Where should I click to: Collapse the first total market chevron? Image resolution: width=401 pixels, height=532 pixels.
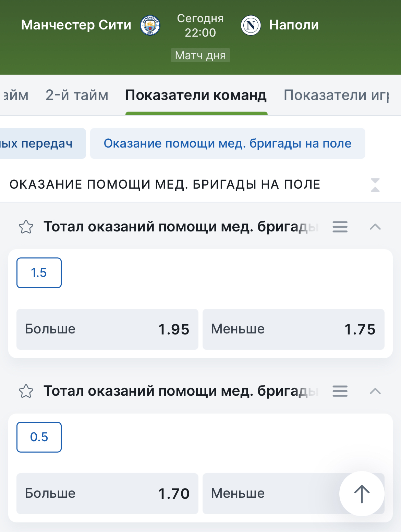click(375, 227)
